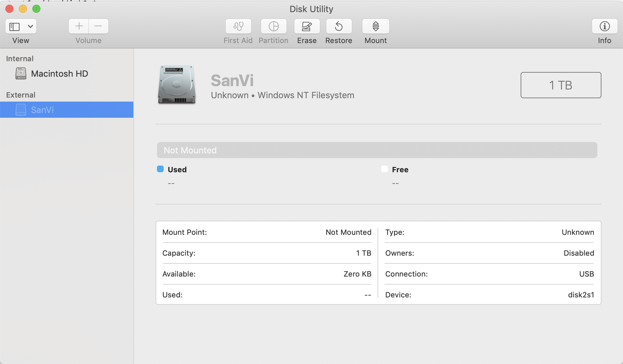Image resolution: width=623 pixels, height=364 pixels.
Task: Click the Mount Point value Not Mounted
Action: point(348,232)
